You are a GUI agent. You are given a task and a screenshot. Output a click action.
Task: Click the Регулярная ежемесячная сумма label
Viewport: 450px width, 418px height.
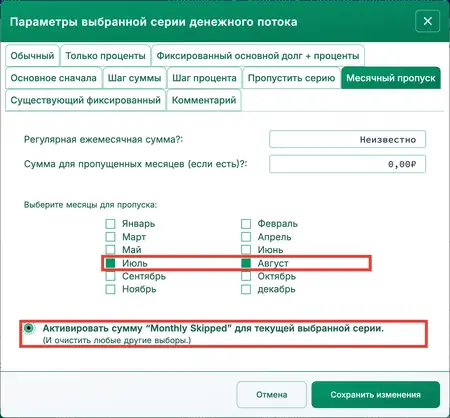pyautogui.click(x=103, y=139)
